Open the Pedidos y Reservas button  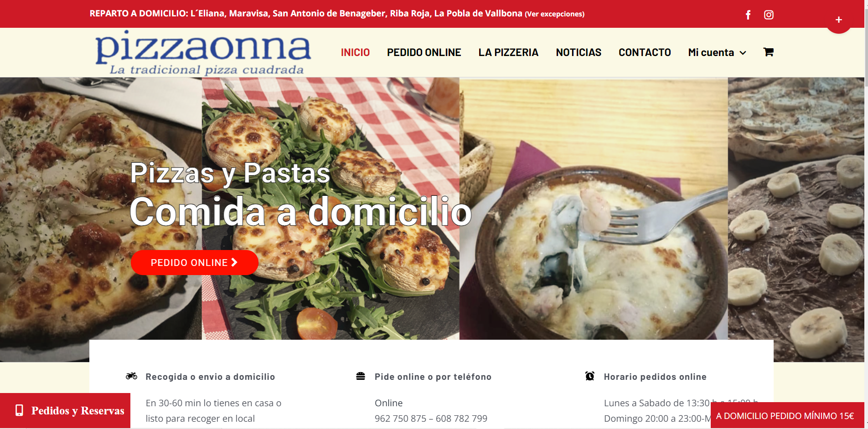pos(65,411)
